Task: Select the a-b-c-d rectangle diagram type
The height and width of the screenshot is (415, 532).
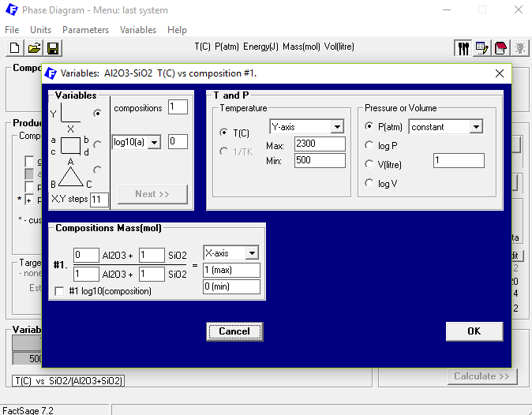Action: [97, 145]
